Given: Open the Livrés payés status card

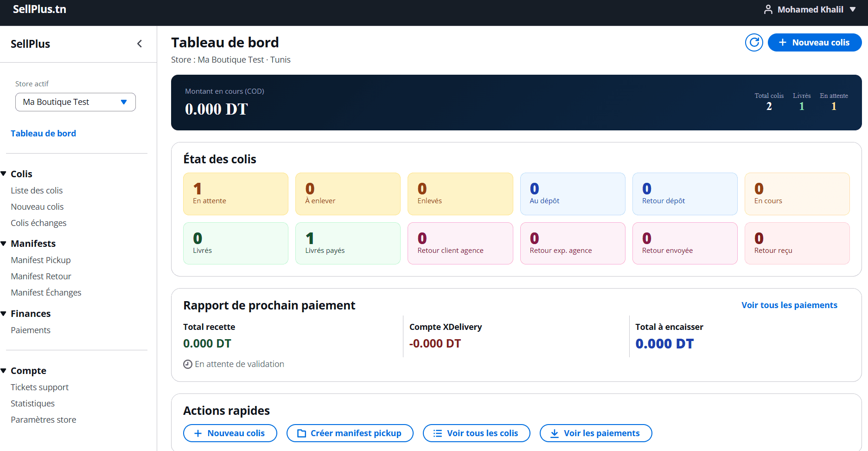Looking at the screenshot, I should (x=348, y=244).
